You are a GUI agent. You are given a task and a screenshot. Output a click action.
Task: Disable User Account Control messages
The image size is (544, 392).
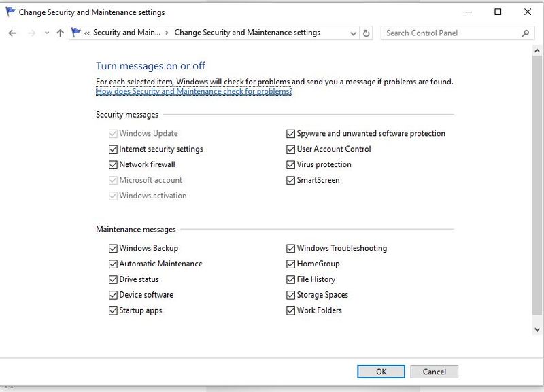tap(290, 149)
